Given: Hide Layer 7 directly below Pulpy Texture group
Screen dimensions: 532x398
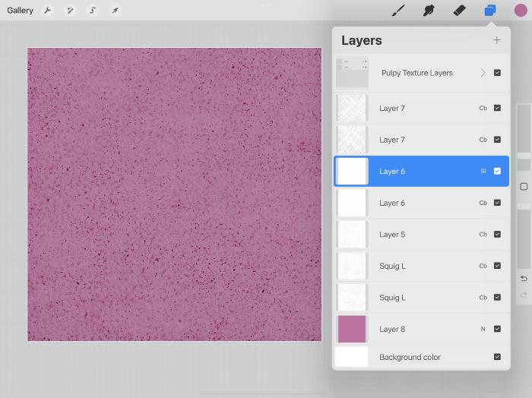Looking at the screenshot, I should point(497,108).
